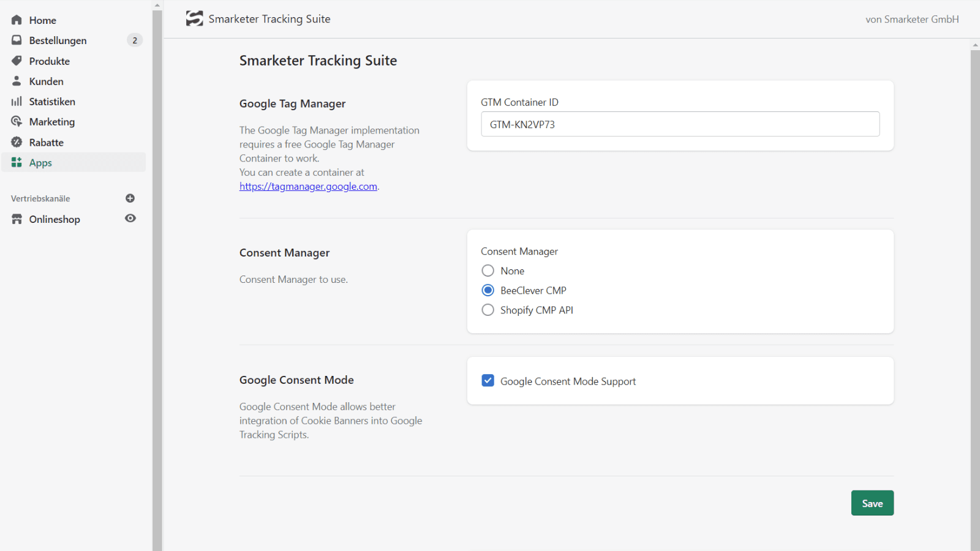Select the Rabatte discount icon
Image resolution: width=980 pixels, height=551 pixels.
(17, 142)
